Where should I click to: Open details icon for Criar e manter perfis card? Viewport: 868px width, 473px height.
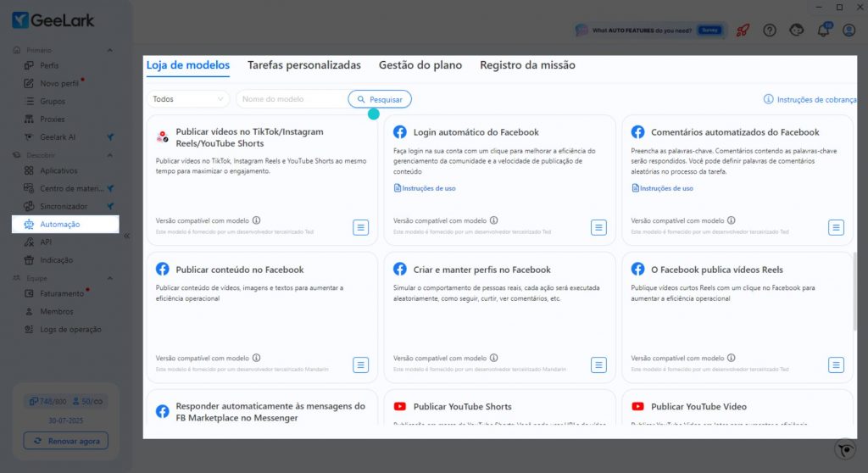(x=598, y=364)
